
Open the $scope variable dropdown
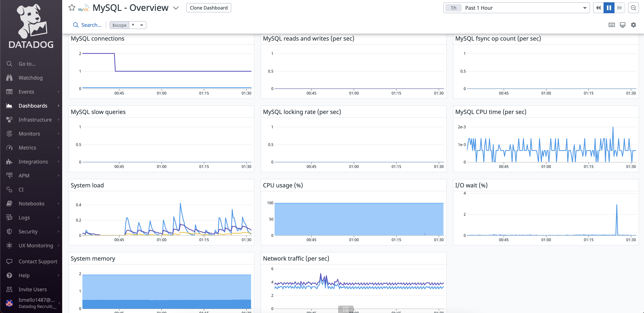138,25
